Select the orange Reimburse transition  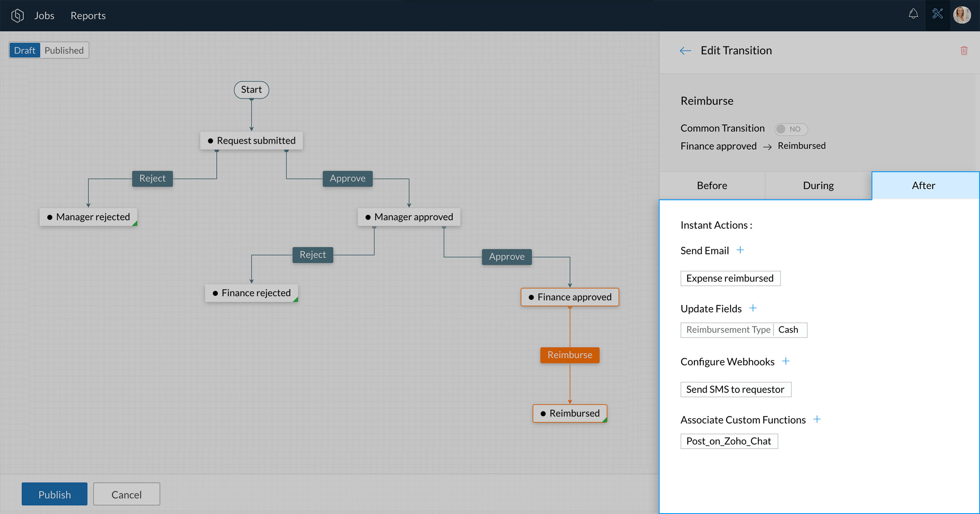(570, 355)
